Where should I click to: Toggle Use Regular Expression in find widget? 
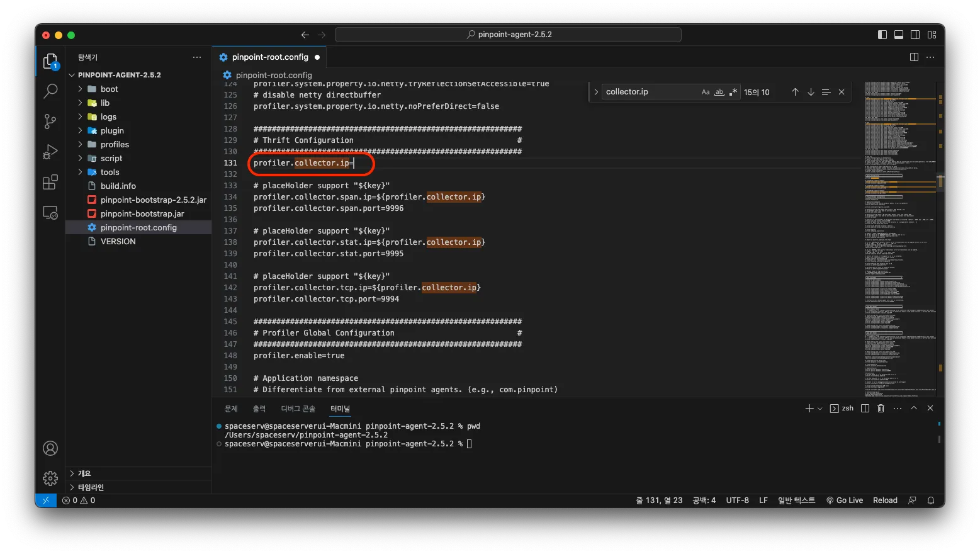click(x=733, y=92)
